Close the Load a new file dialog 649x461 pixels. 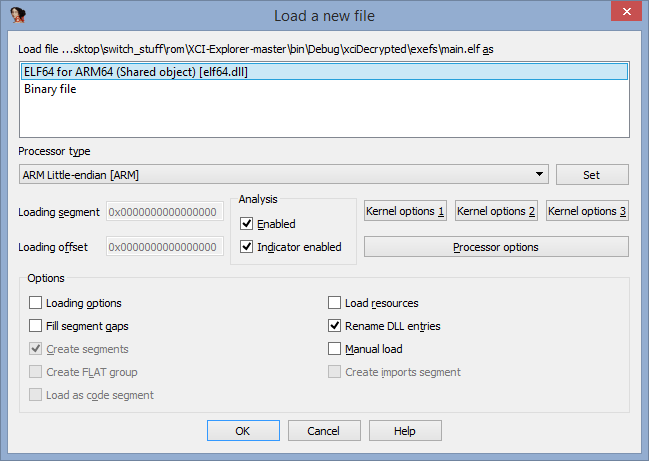tap(626, 11)
